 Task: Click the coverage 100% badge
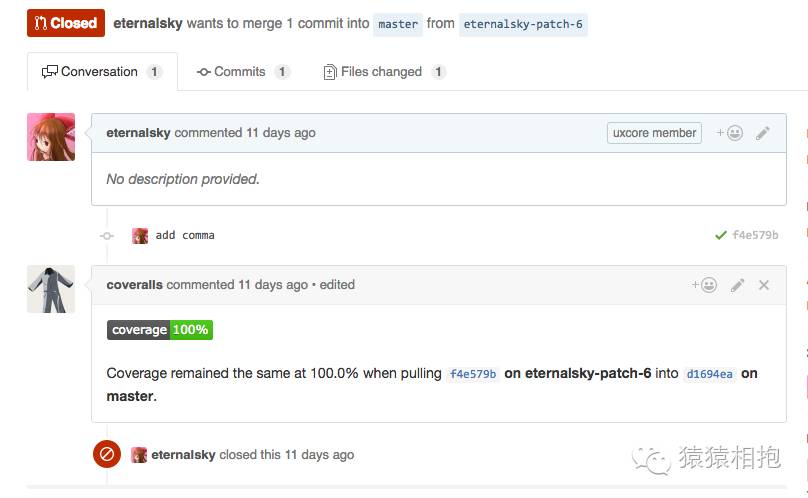[x=160, y=330]
